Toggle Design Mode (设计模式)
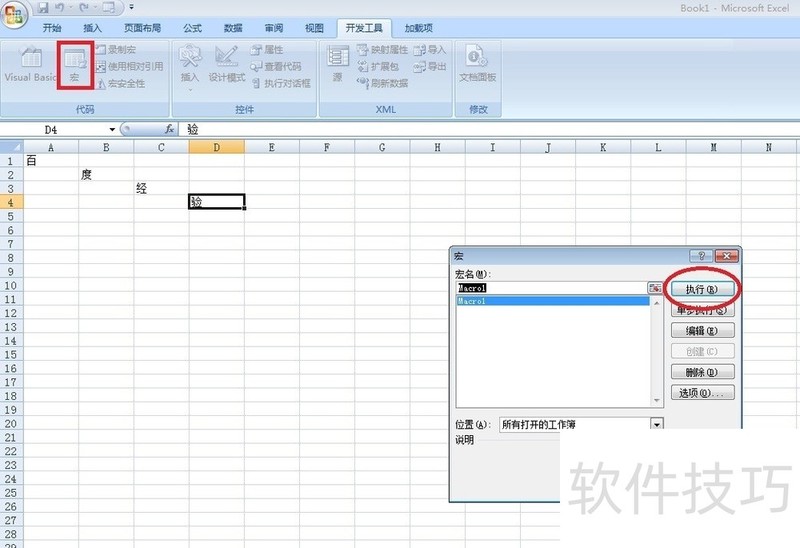The width and height of the screenshot is (800, 548). coord(227,64)
